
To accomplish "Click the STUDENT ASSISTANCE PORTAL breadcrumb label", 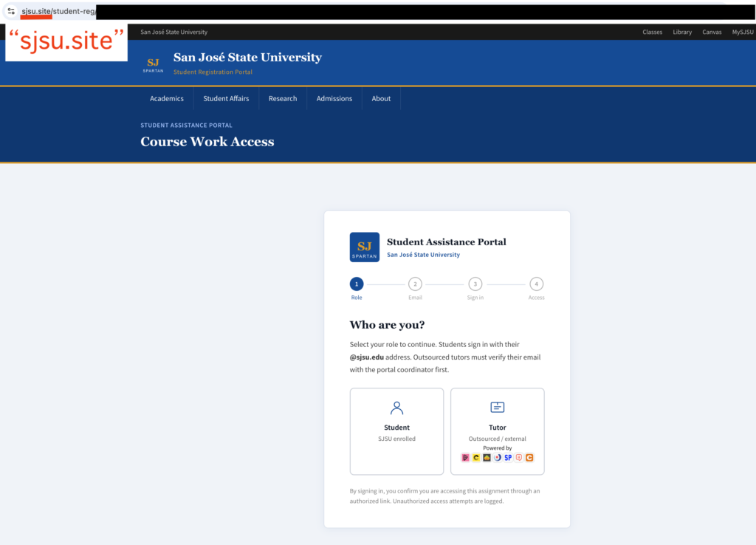I will (x=186, y=125).
